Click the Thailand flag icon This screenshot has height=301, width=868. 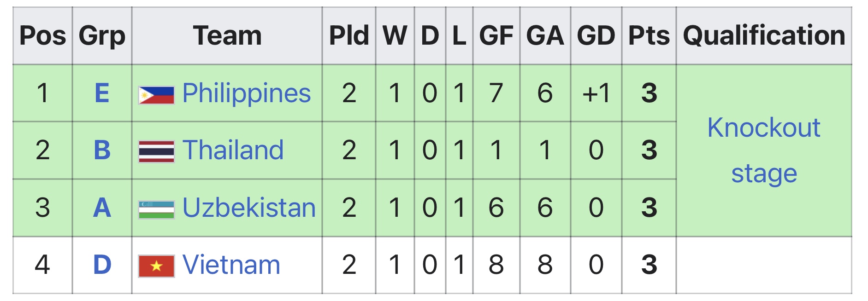[156, 152]
